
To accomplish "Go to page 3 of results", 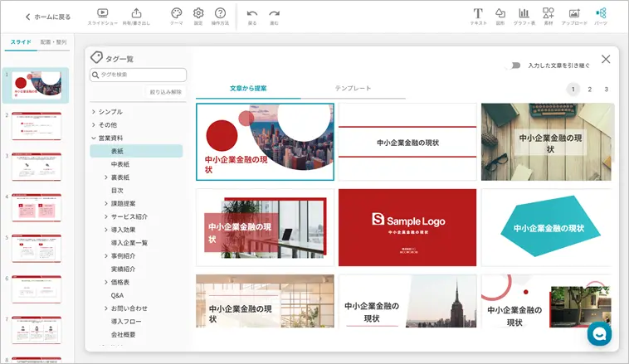I will (x=606, y=90).
